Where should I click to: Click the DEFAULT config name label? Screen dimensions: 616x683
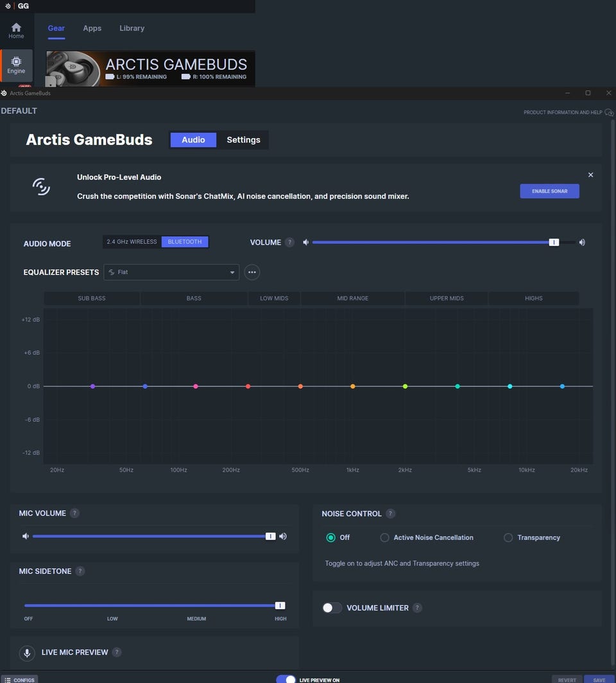(x=19, y=111)
